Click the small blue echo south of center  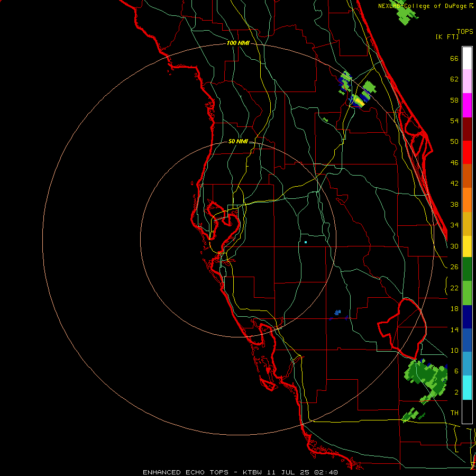click(x=337, y=313)
